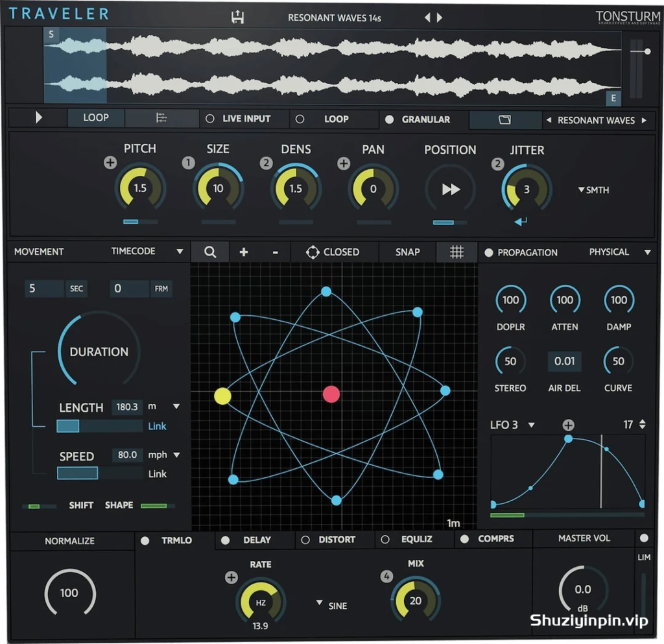The height and width of the screenshot is (644, 664).
Task: Open the SPEED unit mph dropdown
Action: [x=177, y=455]
